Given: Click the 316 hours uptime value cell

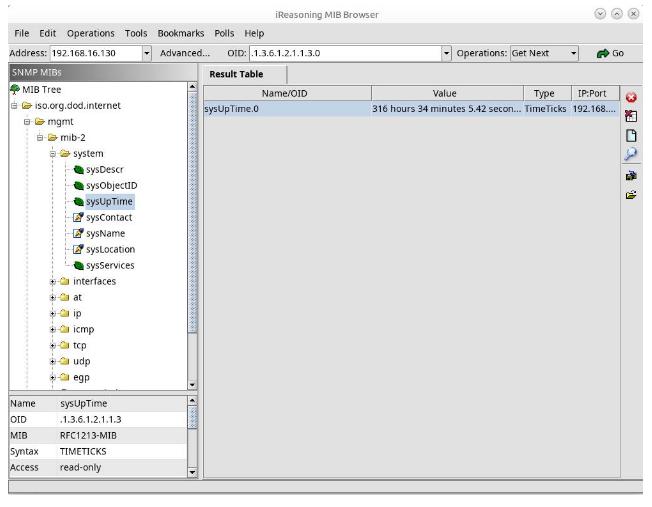Looking at the screenshot, I should (447, 109).
